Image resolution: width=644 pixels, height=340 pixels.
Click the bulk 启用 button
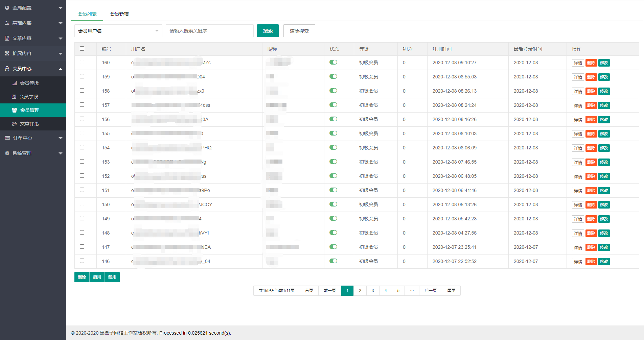97,277
